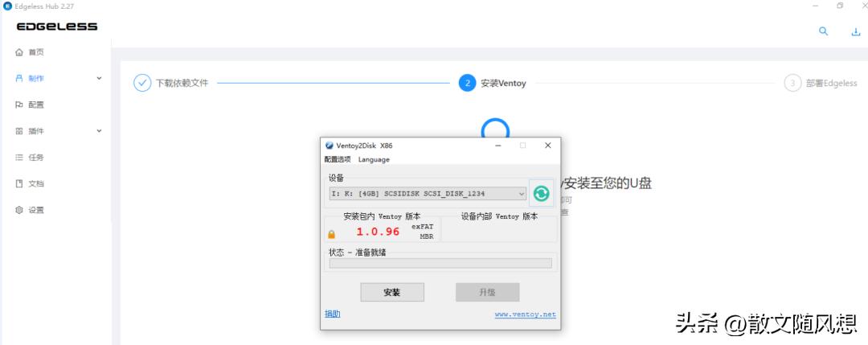The height and width of the screenshot is (345, 868).
Task: Click the 安装 install button
Action: [x=392, y=293]
